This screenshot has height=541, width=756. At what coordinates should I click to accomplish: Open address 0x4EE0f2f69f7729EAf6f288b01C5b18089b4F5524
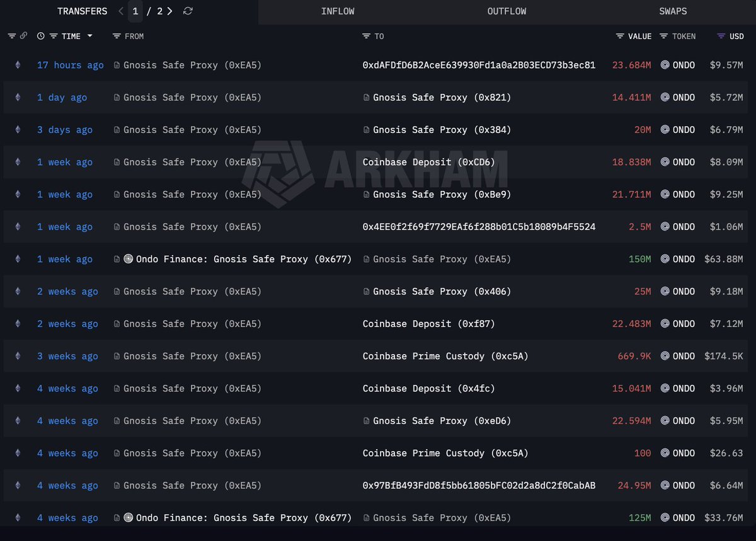[x=479, y=227]
